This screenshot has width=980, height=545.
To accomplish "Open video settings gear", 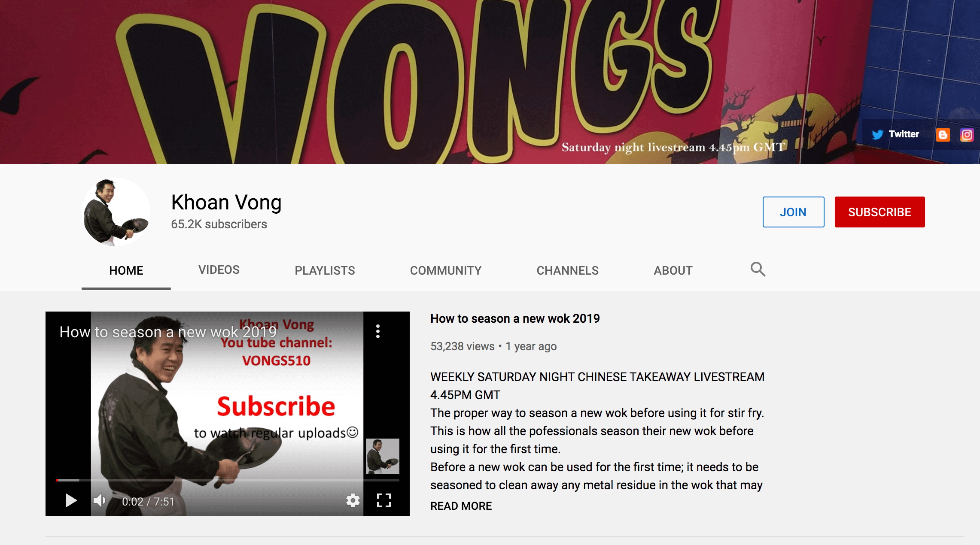I will 353,500.
